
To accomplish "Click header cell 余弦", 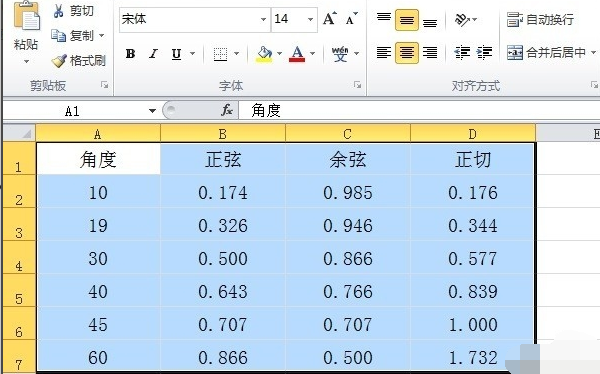I will click(348, 159).
